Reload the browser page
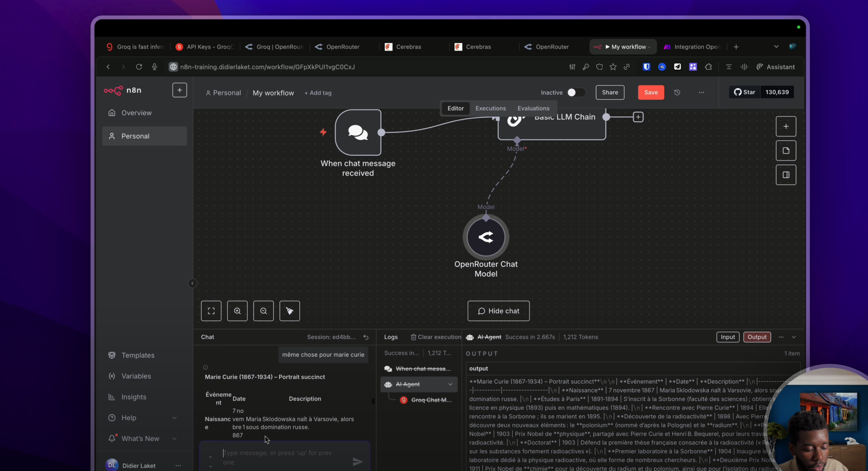Viewport: 868px width, 471px height. (139, 67)
